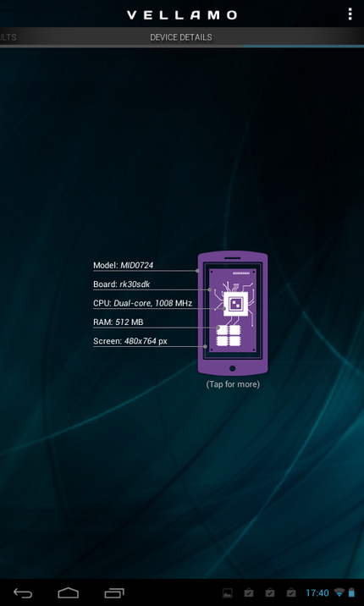Open the picture notification icon in status bar
Viewport: 364px width, 606px height.
(x=228, y=592)
